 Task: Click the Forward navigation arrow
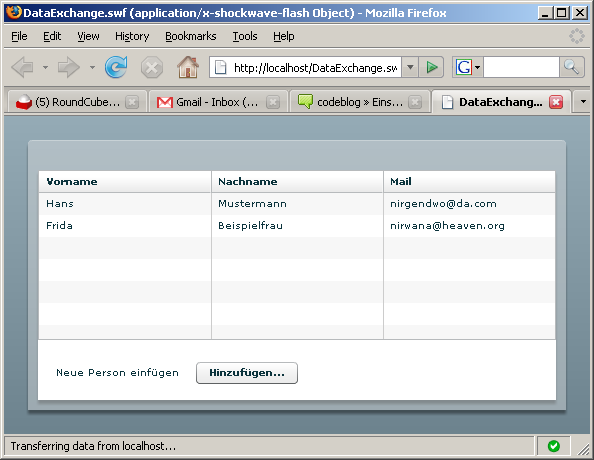(x=69, y=67)
